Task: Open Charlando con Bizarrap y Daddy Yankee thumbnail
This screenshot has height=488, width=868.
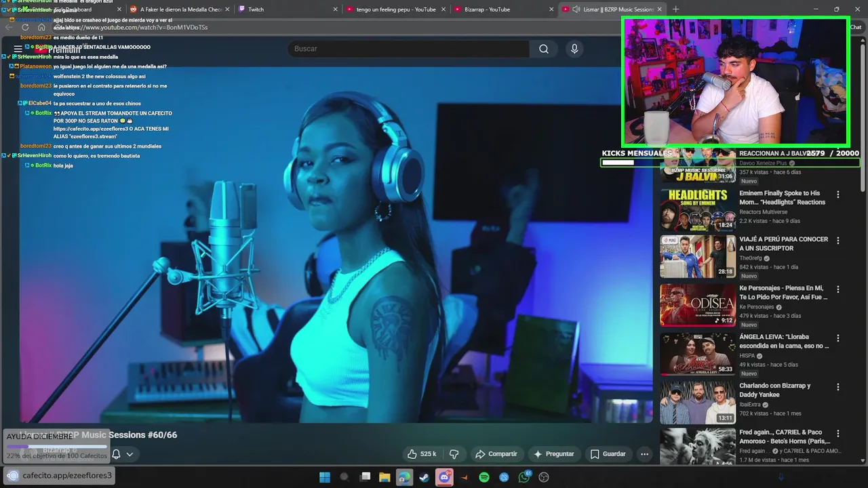Action: pos(698,403)
